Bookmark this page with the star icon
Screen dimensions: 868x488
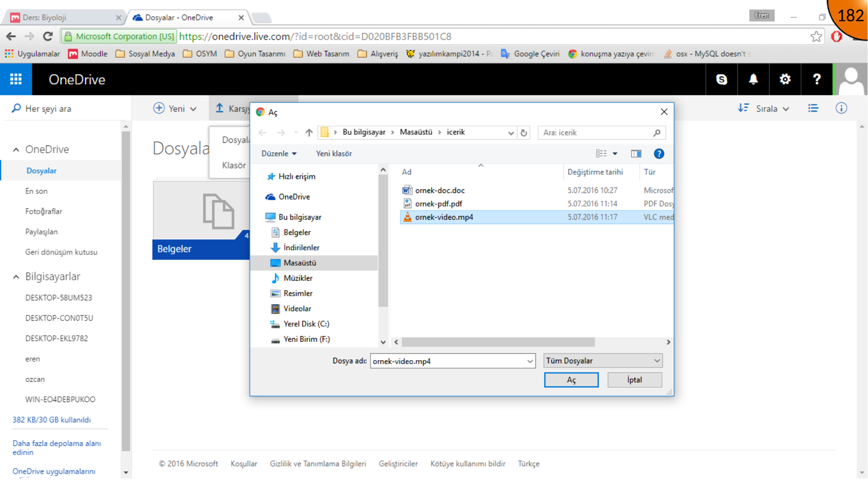(816, 37)
